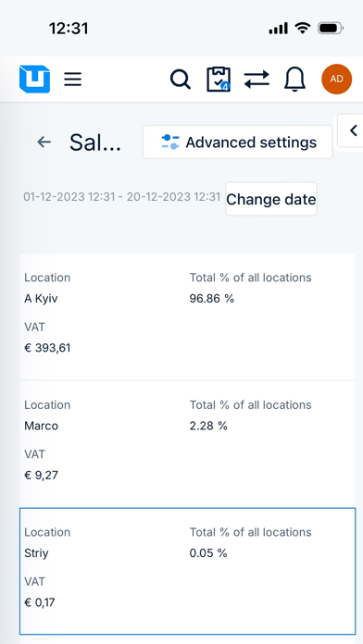Tap the 96.86 % total value
Screen dimensions: 363x644
212,299
